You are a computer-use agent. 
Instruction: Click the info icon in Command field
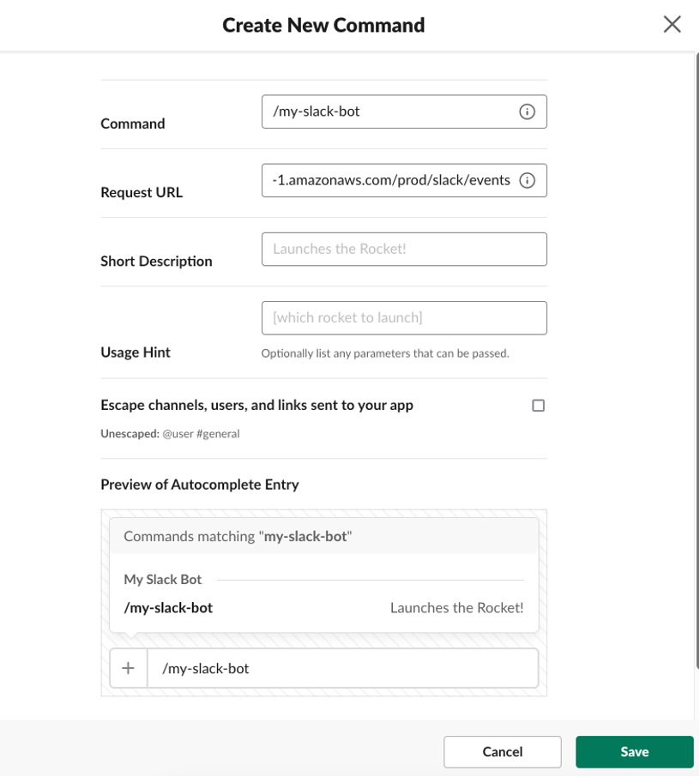(x=527, y=111)
